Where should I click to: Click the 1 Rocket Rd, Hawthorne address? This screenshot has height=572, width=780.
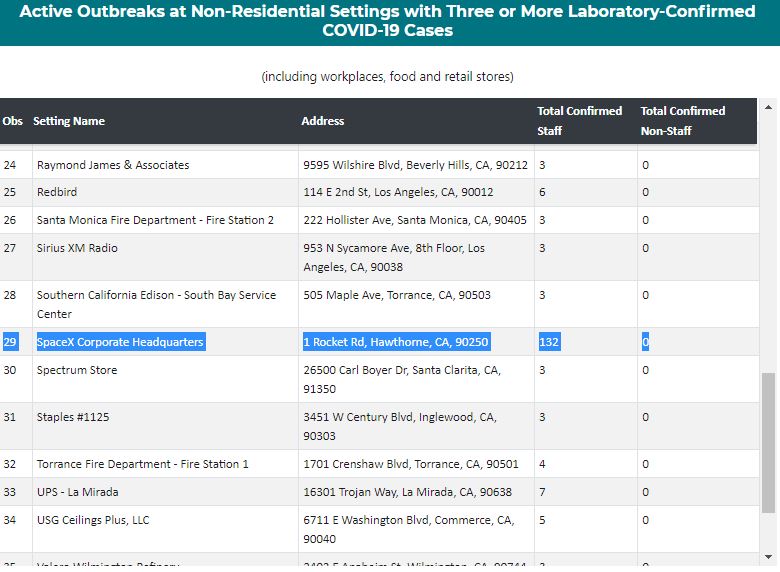click(396, 342)
